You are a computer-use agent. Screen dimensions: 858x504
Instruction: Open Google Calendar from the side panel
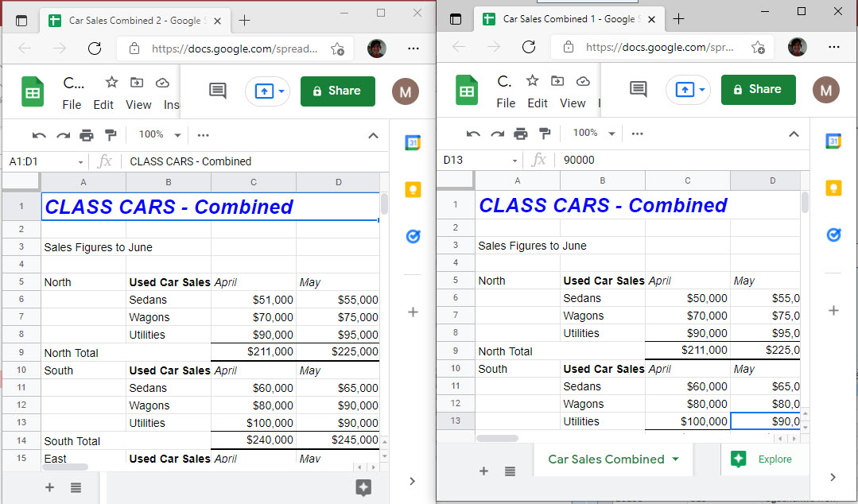pyautogui.click(x=833, y=142)
